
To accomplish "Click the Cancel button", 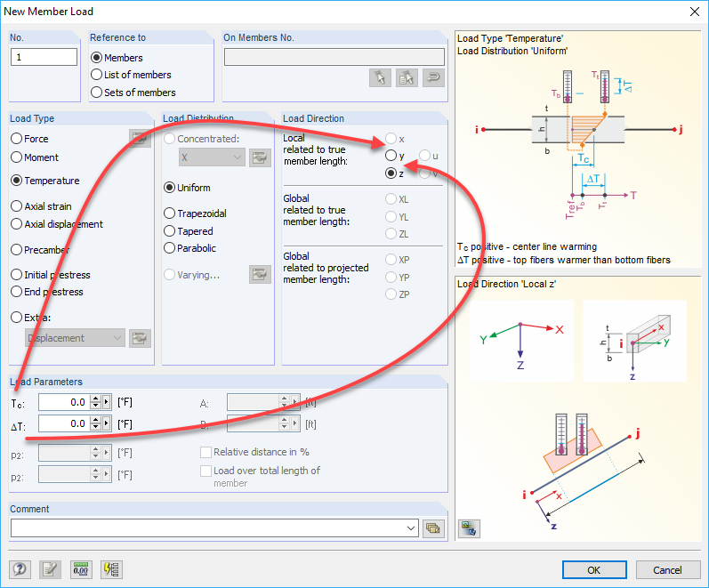I will 668,570.
